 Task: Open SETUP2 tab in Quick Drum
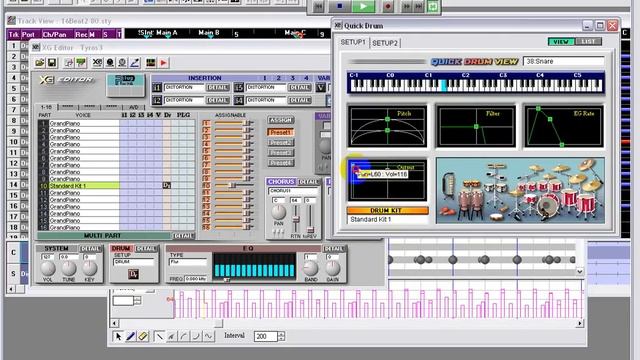pyautogui.click(x=385, y=43)
